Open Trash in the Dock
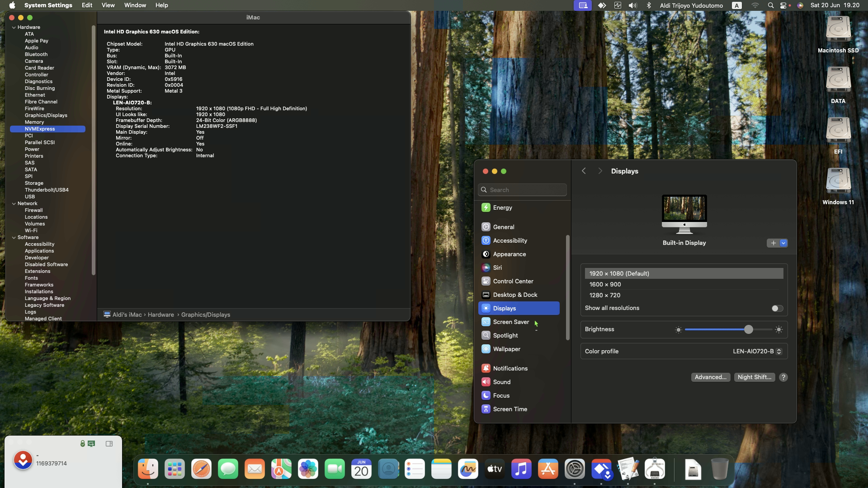Image resolution: width=868 pixels, height=488 pixels. pyautogui.click(x=719, y=469)
